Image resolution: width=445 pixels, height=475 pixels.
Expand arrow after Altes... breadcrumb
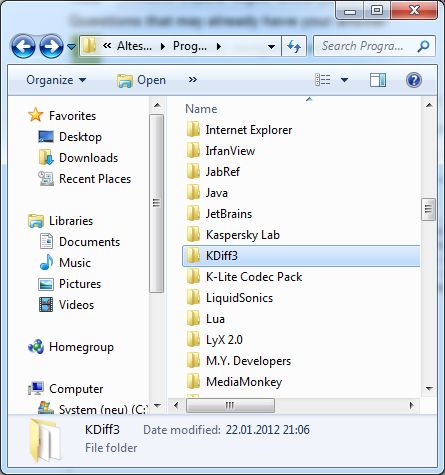click(x=163, y=46)
